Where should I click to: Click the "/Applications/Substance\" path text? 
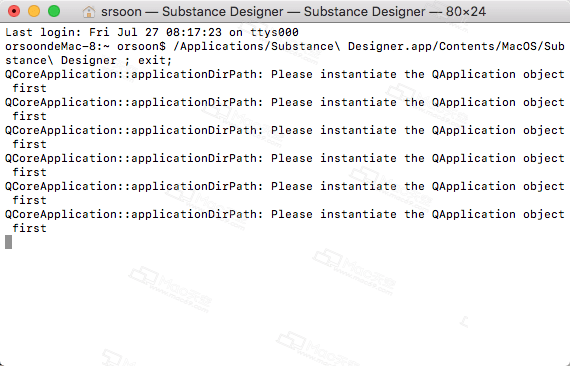tap(260, 47)
